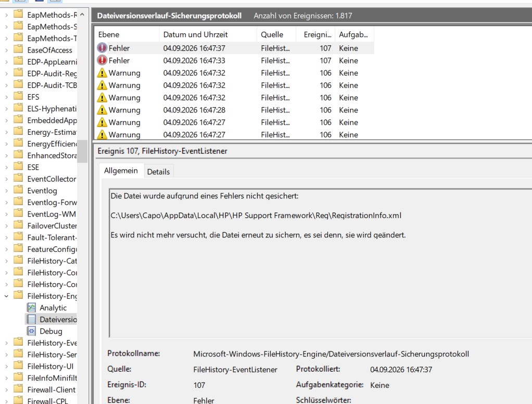Click the ELS-Hyphenati folder icon
Image resolution: width=532 pixels, height=404 pixels.
pos(18,108)
